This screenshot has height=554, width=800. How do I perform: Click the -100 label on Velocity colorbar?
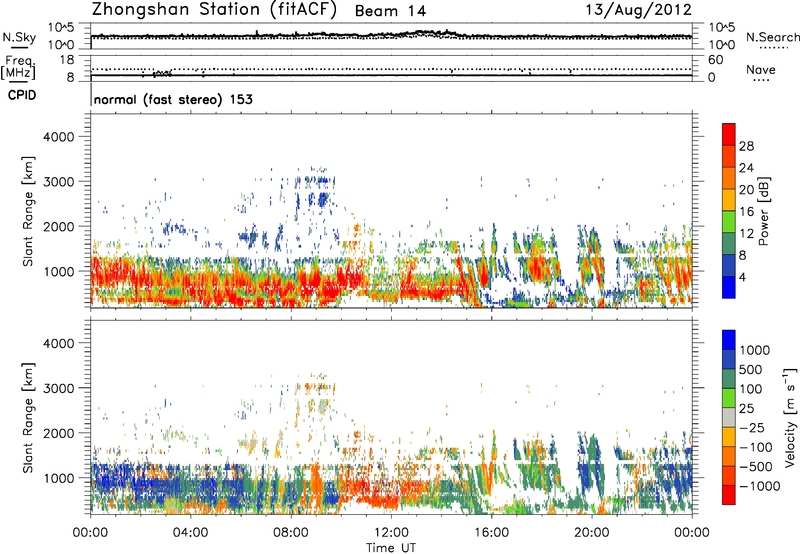click(755, 447)
